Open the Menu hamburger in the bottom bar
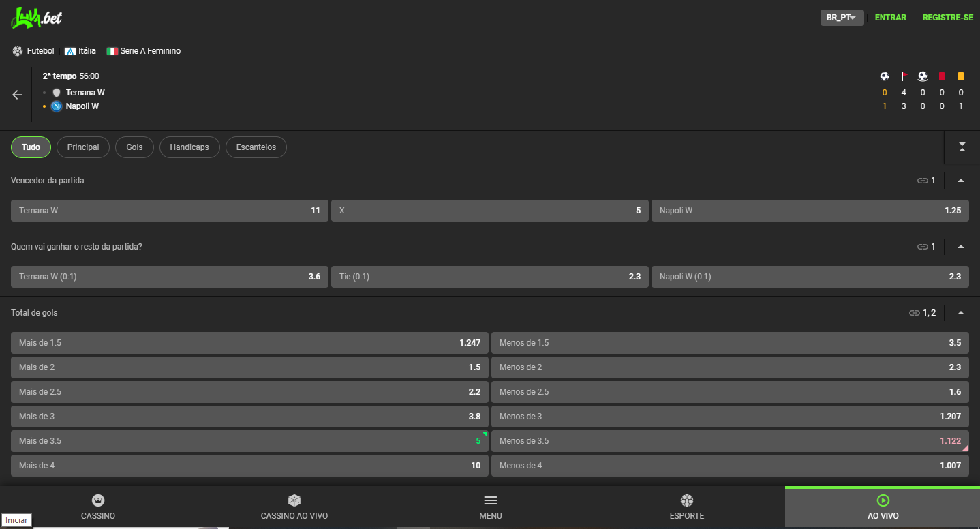 [x=491, y=507]
